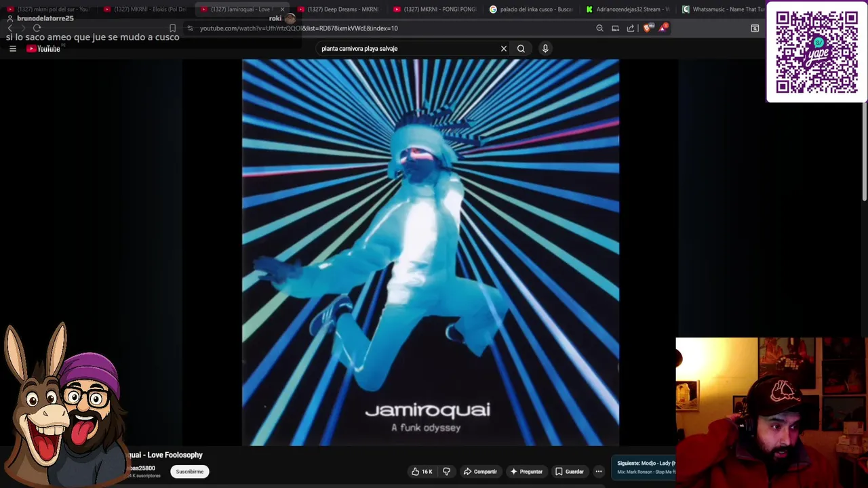Click the 'Guardar' save button
The width and height of the screenshot is (868, 488).
pos(569,472)
